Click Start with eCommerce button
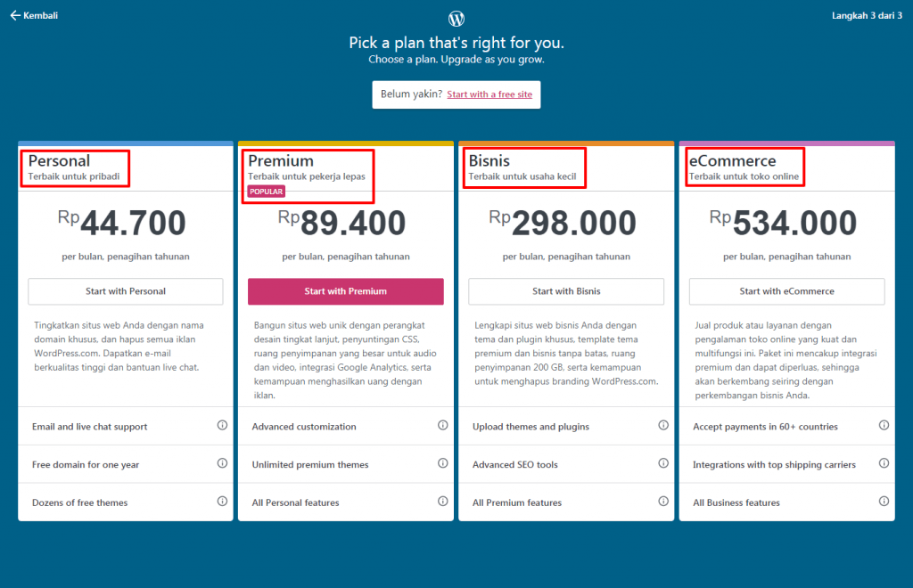The height and width of the screenshot is (588, 913). coord(786,291)
